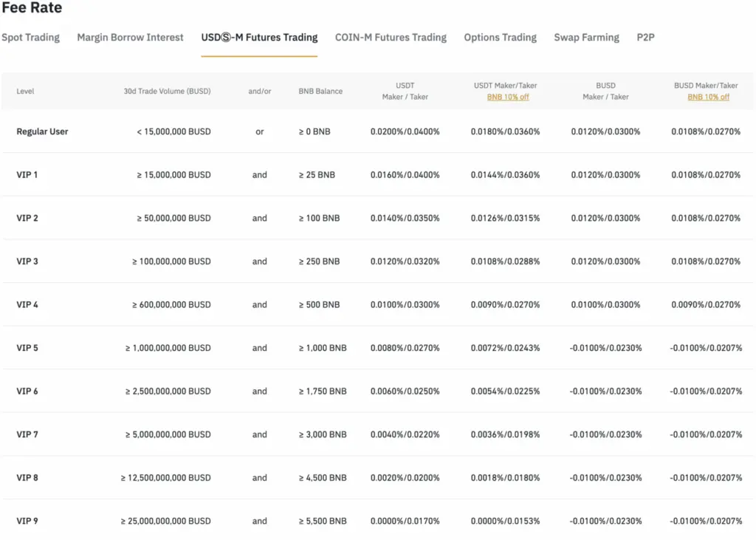Click the 0.0126%/0.0315% discounted fee cell
Screen dimensions: 756x540
[505, 218]
